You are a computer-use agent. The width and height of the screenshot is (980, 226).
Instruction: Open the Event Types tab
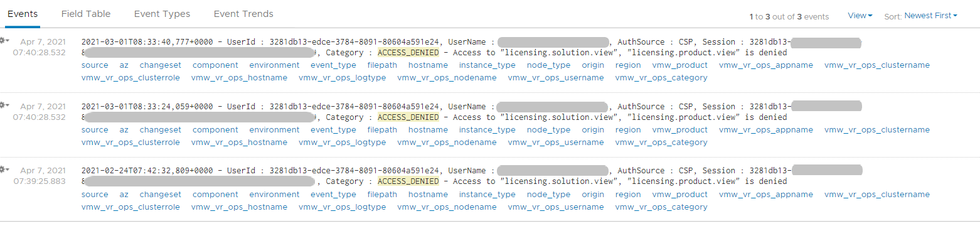pos(162,14)
